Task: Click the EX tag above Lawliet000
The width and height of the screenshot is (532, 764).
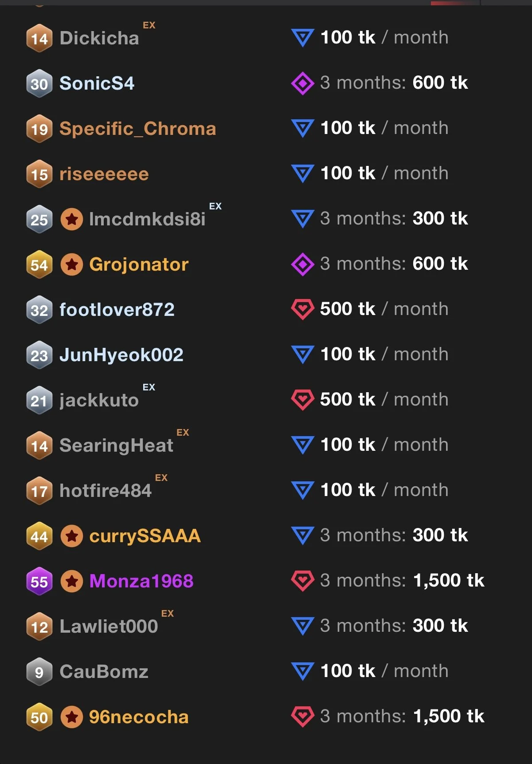Action: pos(168,614)
